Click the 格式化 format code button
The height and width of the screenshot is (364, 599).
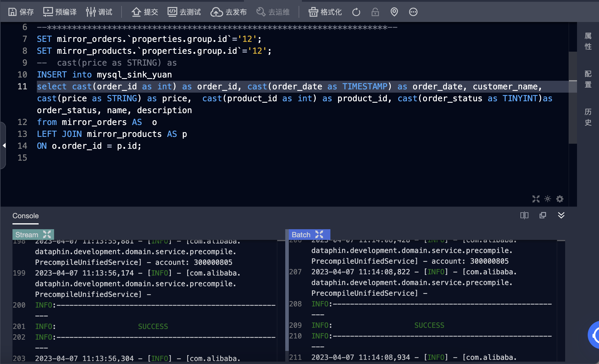[325, 12]
